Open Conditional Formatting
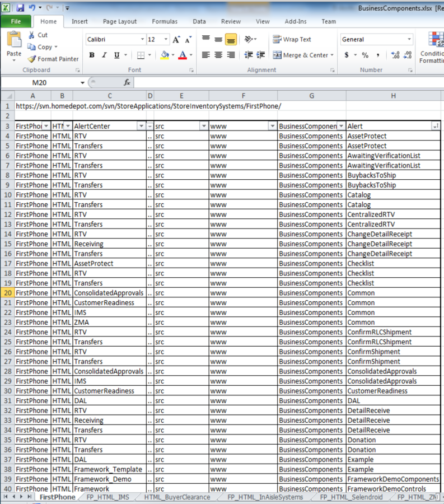The height and width of the screenshot is (504, 444). [433, 48]
